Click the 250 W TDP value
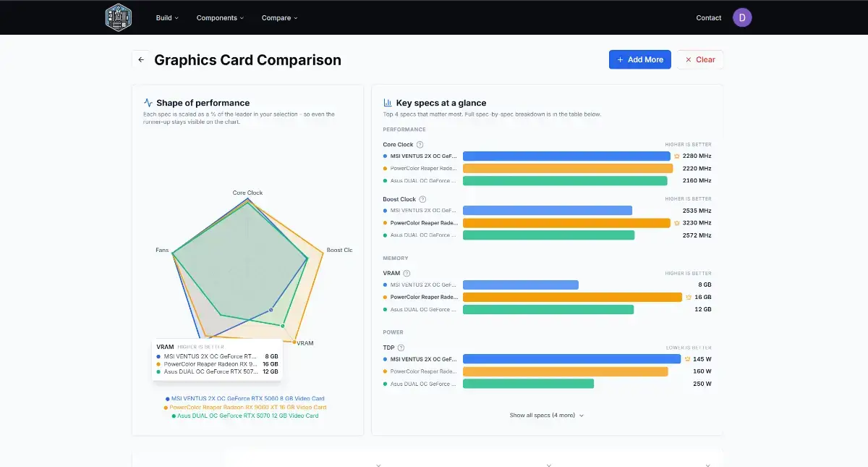 point(702,384)
